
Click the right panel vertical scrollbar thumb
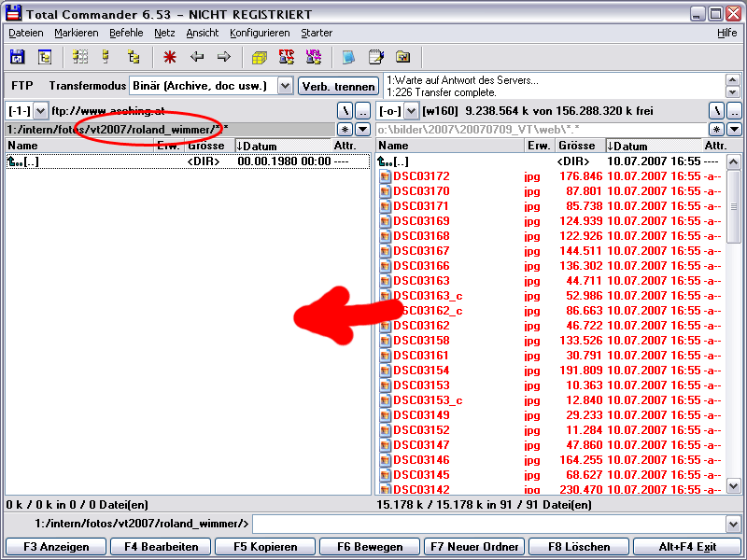[x=734, y=207]
